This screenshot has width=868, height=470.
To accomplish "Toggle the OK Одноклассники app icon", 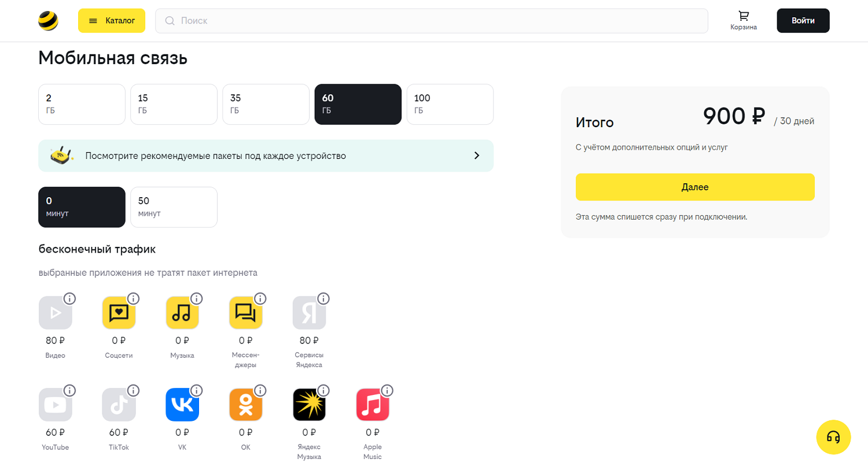I will [245, 405].
